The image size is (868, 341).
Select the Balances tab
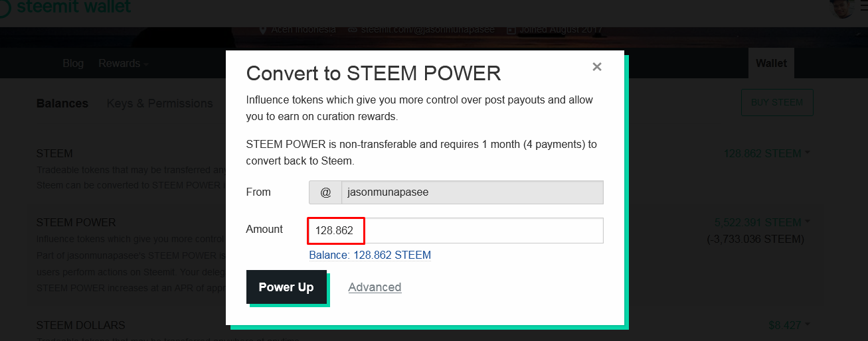pyautogui.click(x=62, y=103)
